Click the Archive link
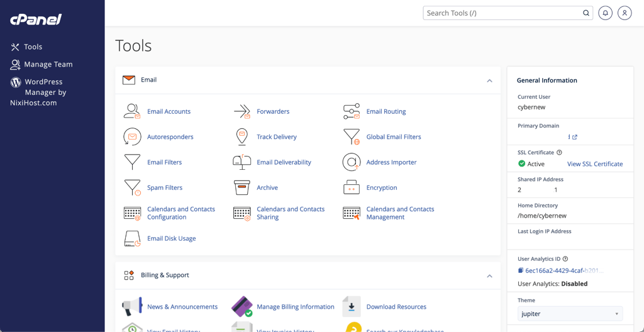The width and height of the screenshot is (644, 332). 267,188
